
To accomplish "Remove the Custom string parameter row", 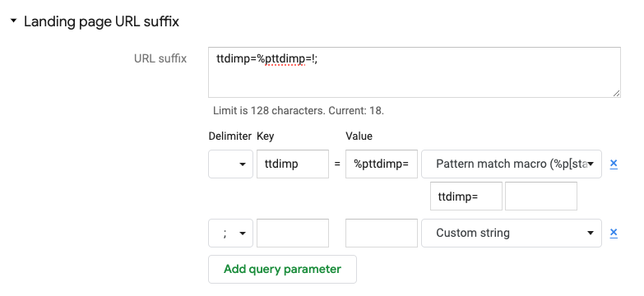I will click(x=614, y=233).
